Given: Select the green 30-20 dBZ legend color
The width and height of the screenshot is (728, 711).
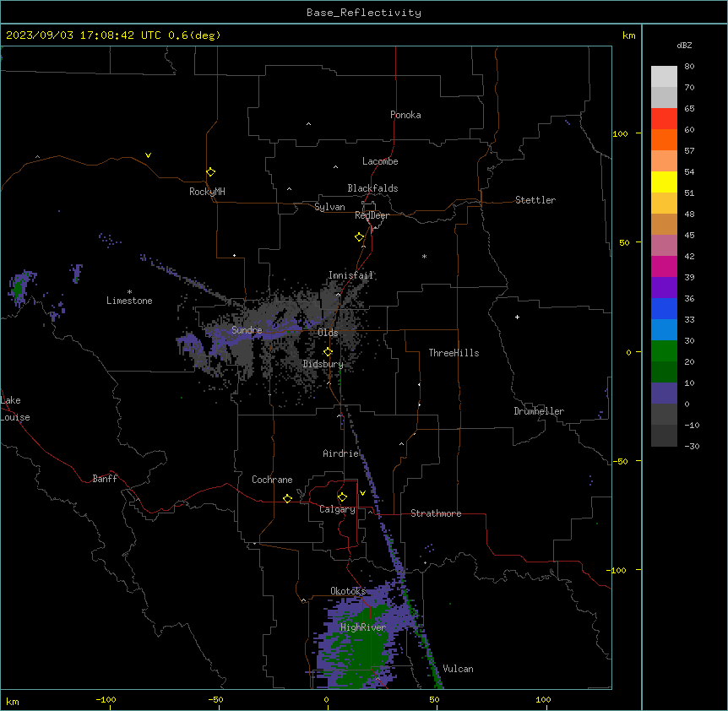Looking at the screenshot, I should click(x=664, y=351).
